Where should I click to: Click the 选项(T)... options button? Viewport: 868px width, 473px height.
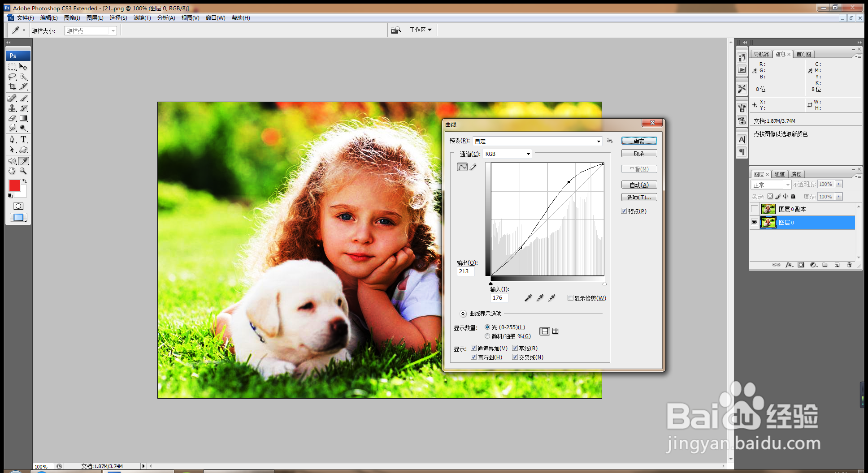coord(639,198)
